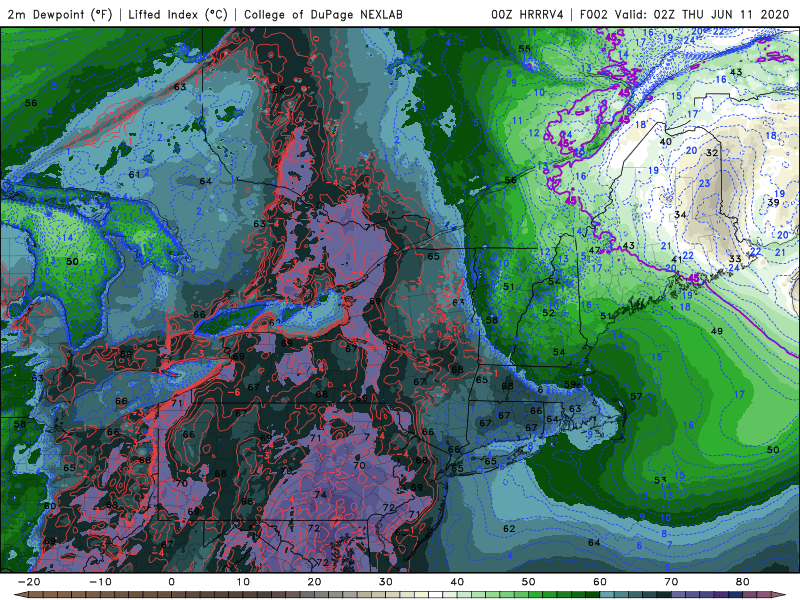Click the '20' color bar label
Image resolution: width=800 pixels, height=600 pixels.
314,582
